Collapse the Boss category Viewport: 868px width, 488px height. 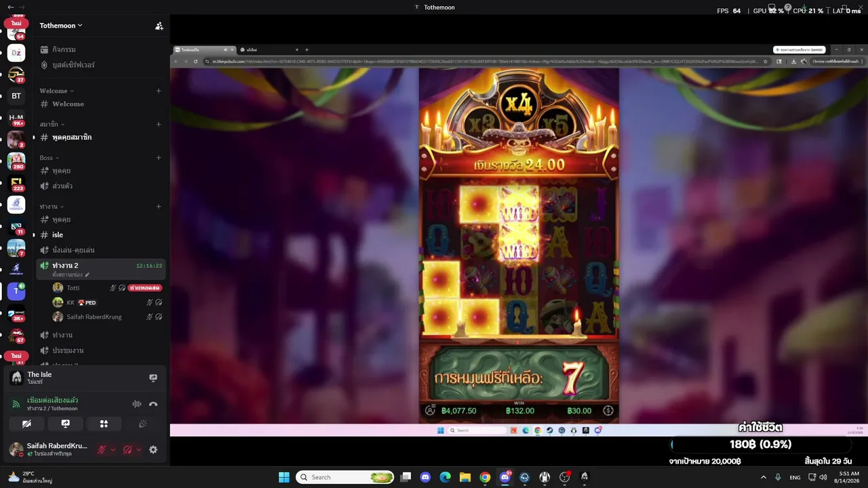click(x=50, y=158)
